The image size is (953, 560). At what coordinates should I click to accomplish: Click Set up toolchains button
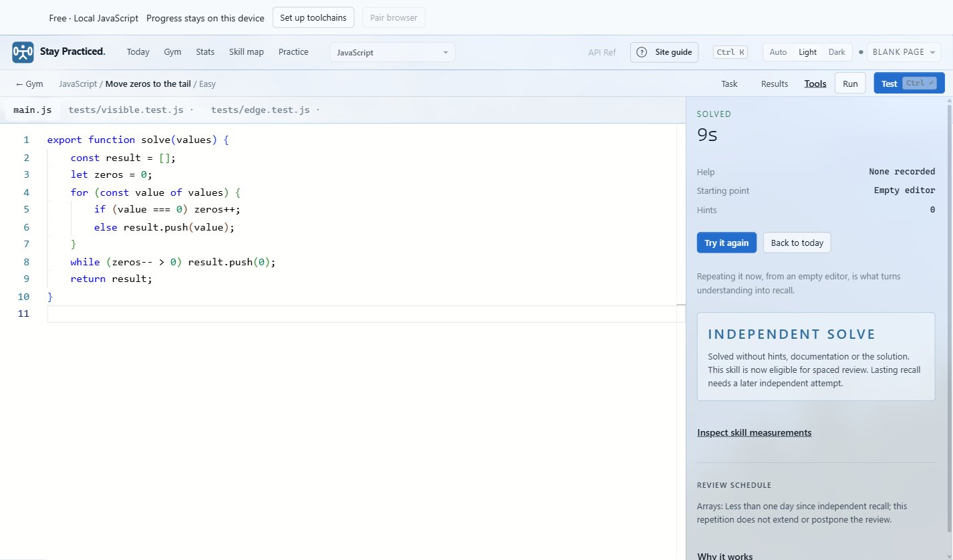click(313, 17)
